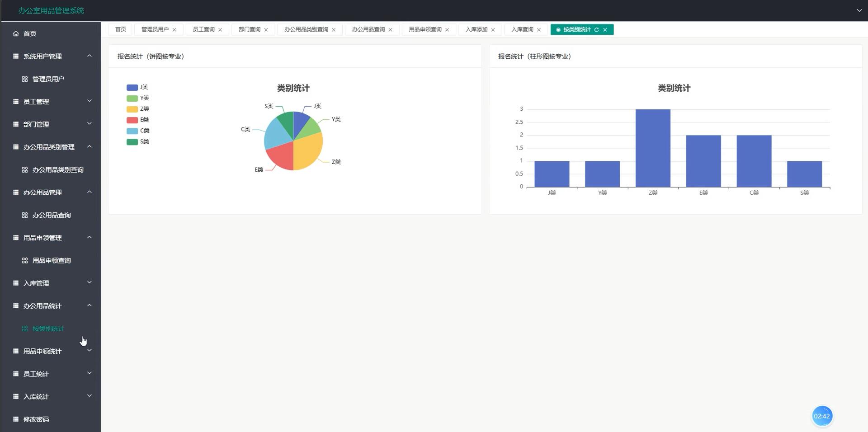Open the dropdown arrow at top right
The width and height of the screenshot is (868, 432).
click(x=859, y=10)
